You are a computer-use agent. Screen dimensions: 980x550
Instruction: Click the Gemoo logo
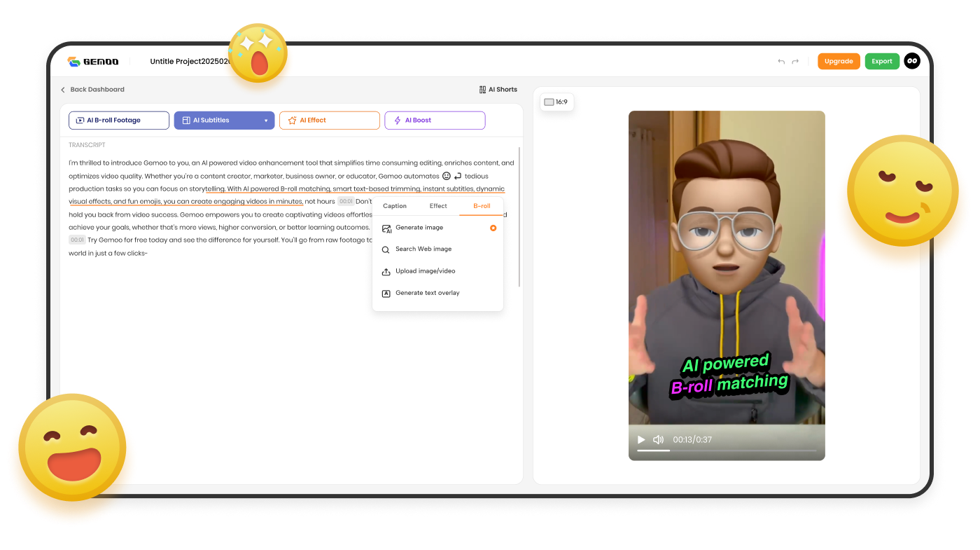coord(93,62)
